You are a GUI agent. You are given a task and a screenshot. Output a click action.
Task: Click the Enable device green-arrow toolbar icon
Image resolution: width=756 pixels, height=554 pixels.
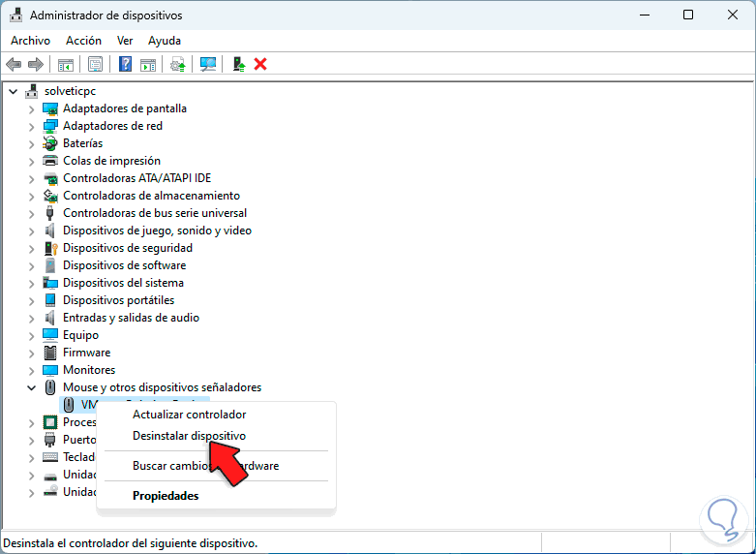click(x=238, y=64)
